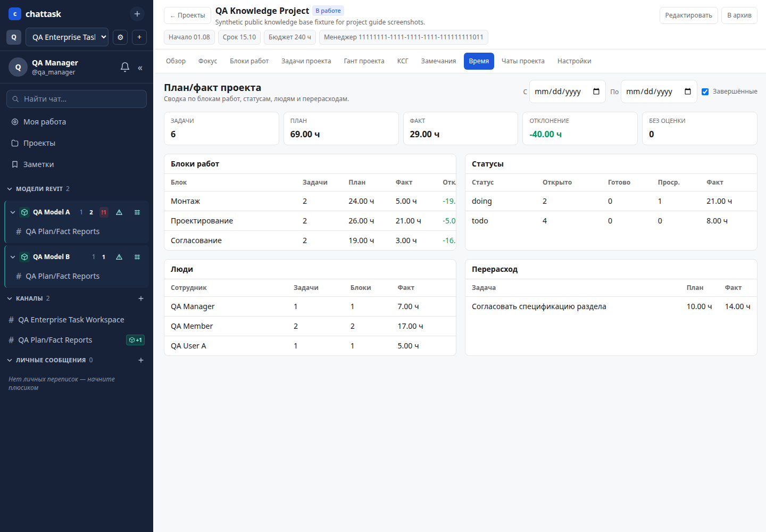The image size is (766, 532).
Task: Collapse the QA Model A group
Action: click(13, 212)
